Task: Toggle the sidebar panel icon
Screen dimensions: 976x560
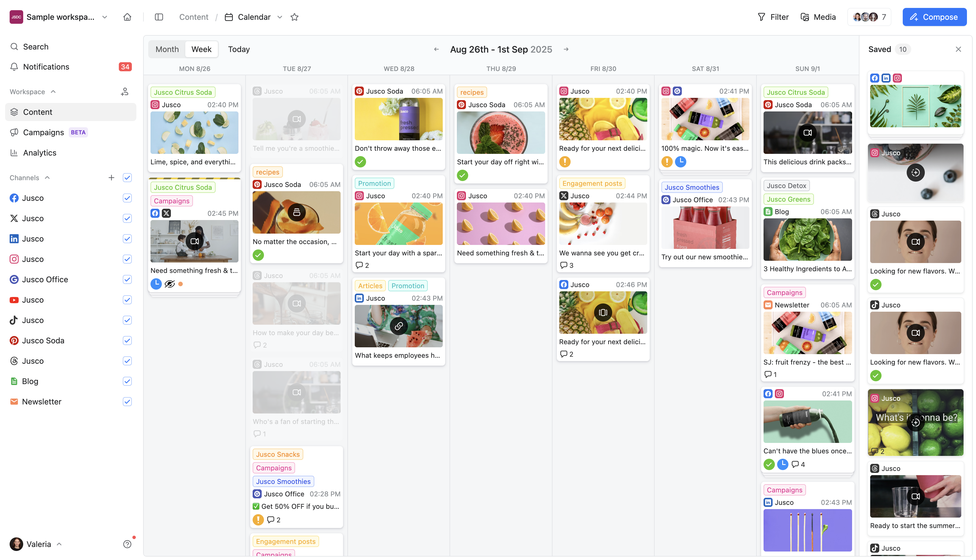Action: point(159,17)
